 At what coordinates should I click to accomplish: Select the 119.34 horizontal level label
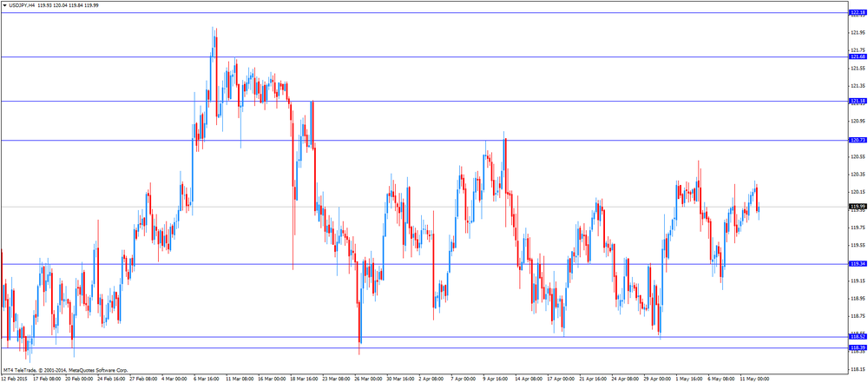point(858,264)
